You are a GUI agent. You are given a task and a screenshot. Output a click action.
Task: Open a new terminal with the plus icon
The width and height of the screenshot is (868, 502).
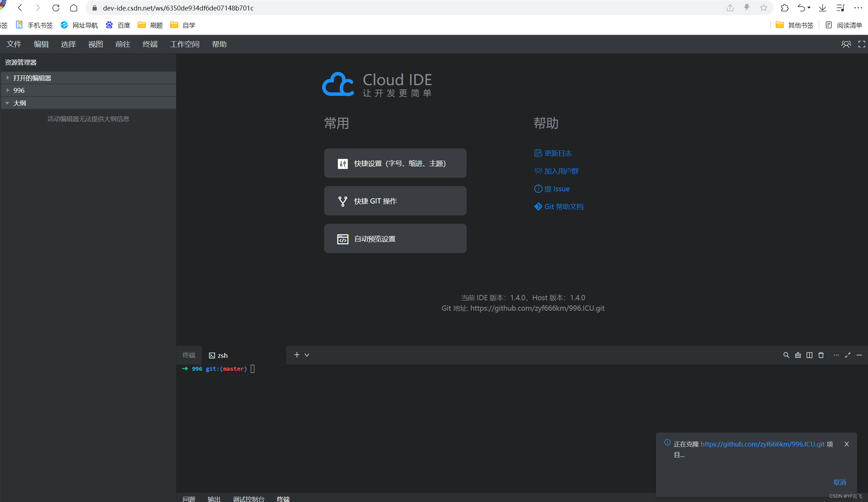coord(296,355)
